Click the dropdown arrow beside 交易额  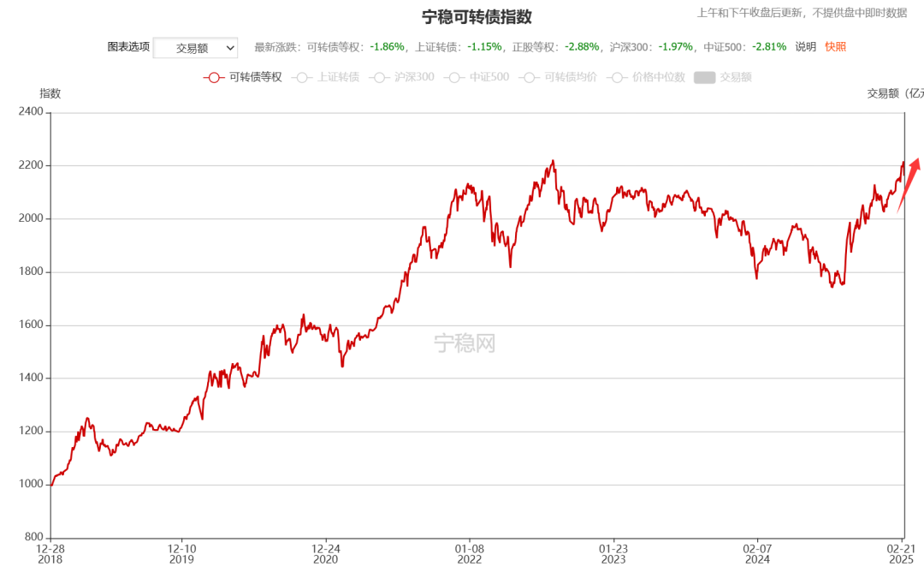click(x=230, y=48)
